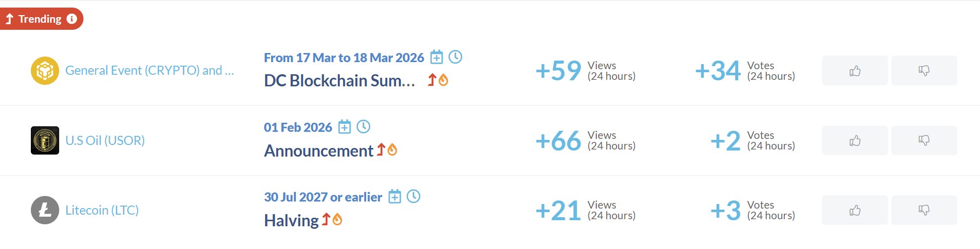Click the 30 Jul 2027 or earlier date
This screenshot has width=980, height=249.
[323, 197]
